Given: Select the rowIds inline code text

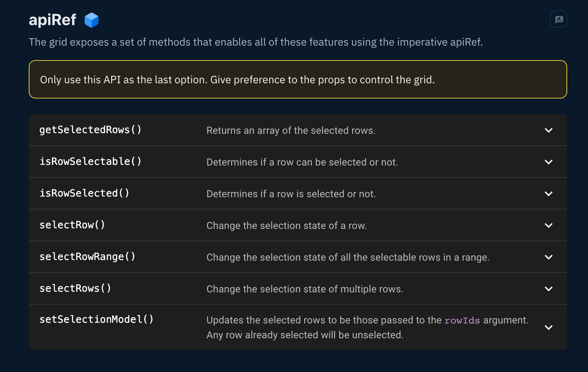Looking at the screenshot, I should [x=462, y=320].
